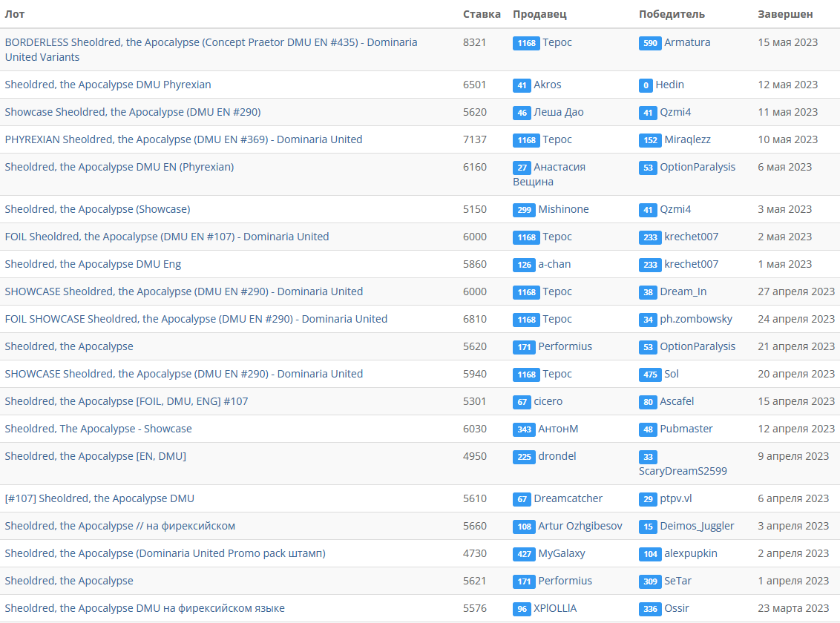The width and height of the screenshot is (840, 623).
Task: Open winner ph.zombowsky profile
Action: (x=696, y=318)
